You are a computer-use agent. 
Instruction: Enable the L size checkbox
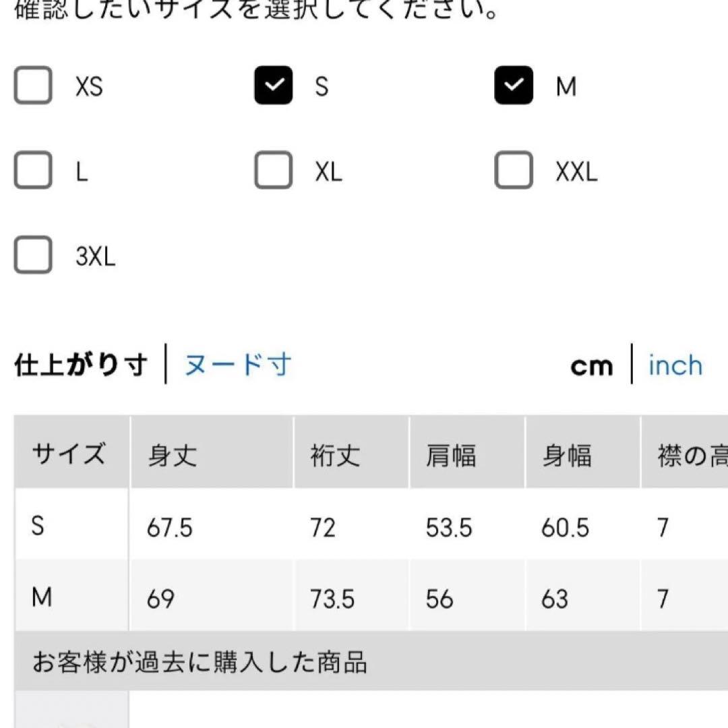coord(33,171)
